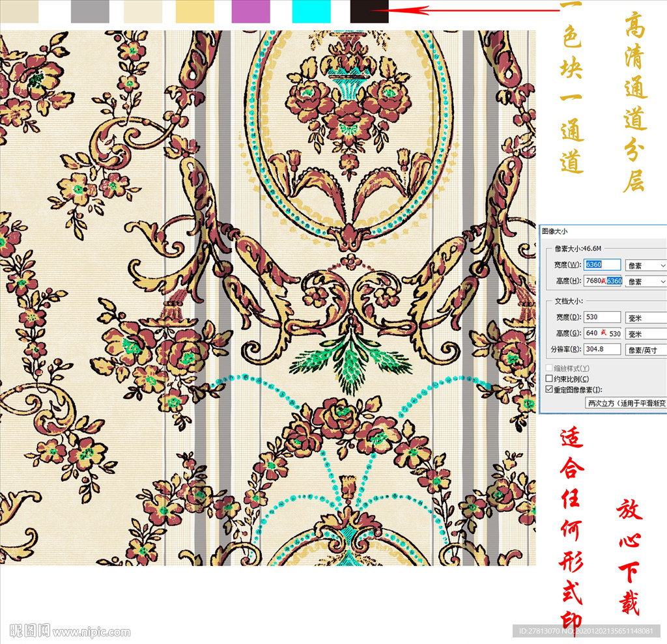
Task: Select the cyan color block
Action: 311,12
